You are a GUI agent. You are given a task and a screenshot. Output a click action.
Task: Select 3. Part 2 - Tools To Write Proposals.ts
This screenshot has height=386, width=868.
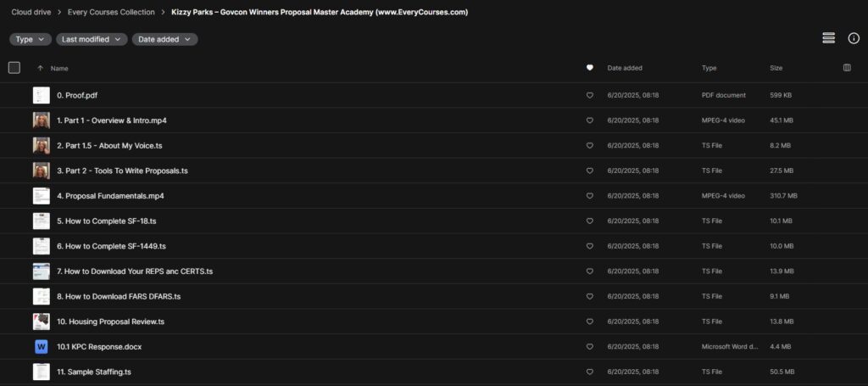tap(122, 171)
